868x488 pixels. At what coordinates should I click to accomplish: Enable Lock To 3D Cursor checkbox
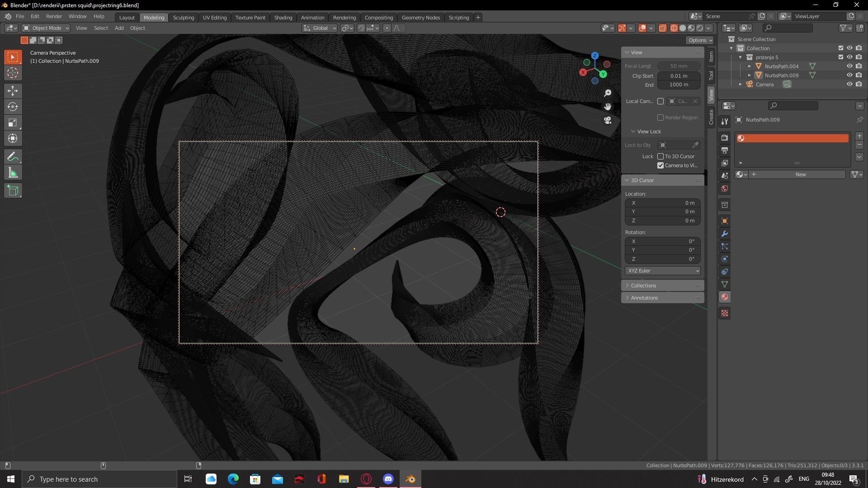660,156
